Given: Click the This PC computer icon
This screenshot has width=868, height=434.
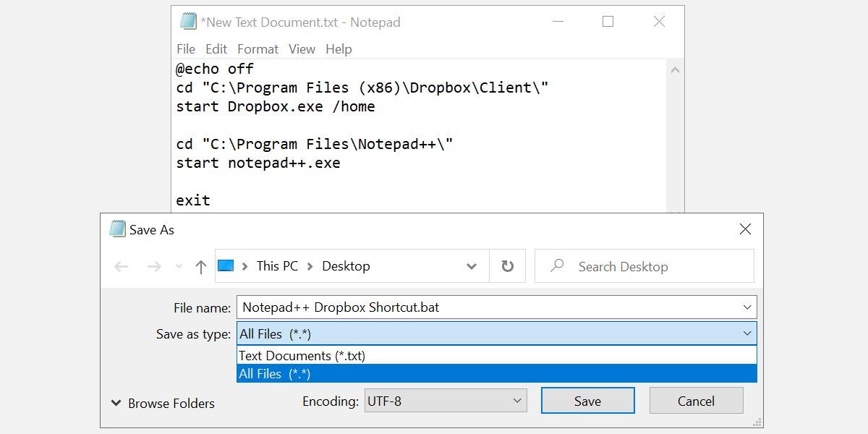Looking at the screenshot, I should click(226, 266).
